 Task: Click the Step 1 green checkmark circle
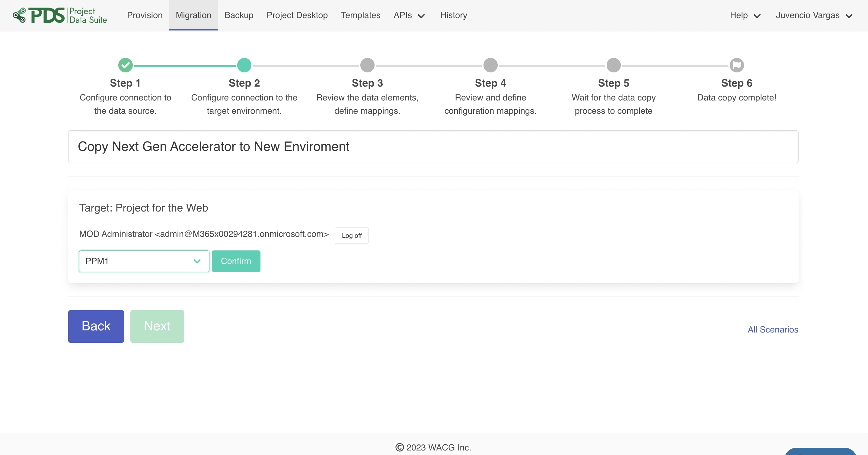[125, 65]
